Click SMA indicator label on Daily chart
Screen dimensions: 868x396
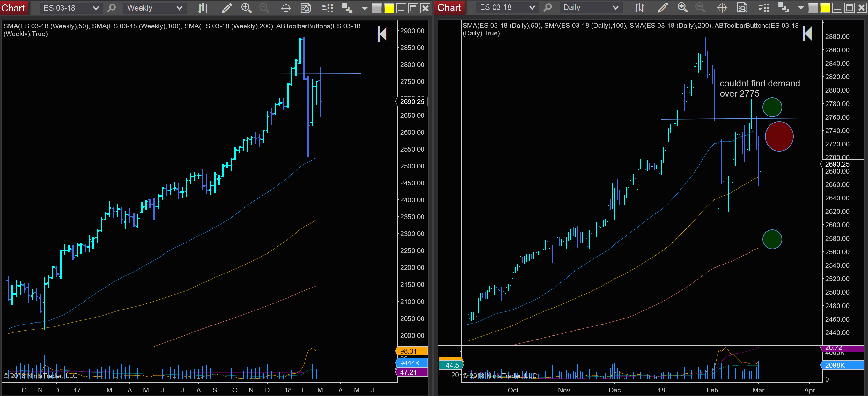pos(630,29)
